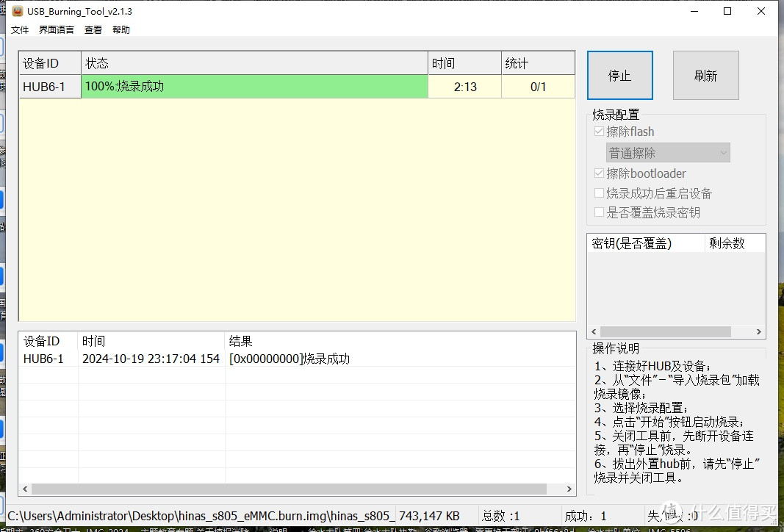Toggle the 擦除flash checkbox

click(600, 132)
